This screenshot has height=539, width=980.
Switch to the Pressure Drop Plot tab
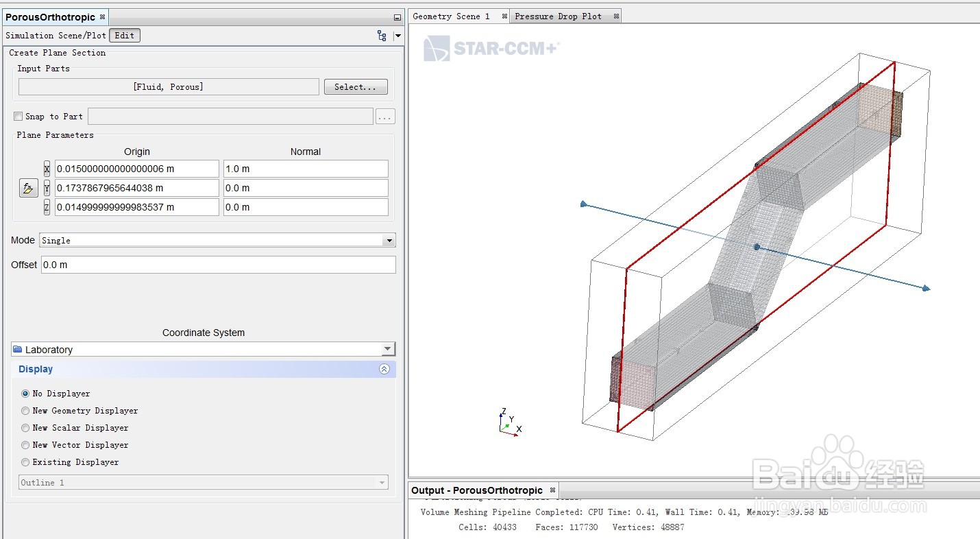(x=558, y=16)
